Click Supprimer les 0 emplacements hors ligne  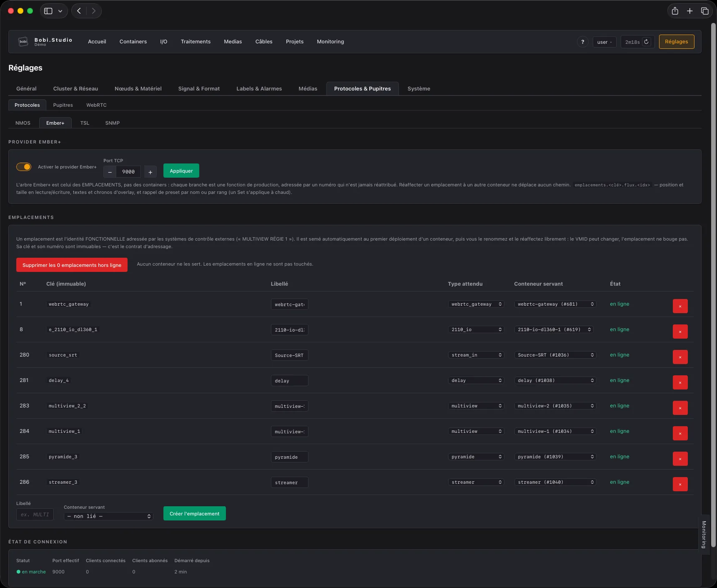(72, 265)
